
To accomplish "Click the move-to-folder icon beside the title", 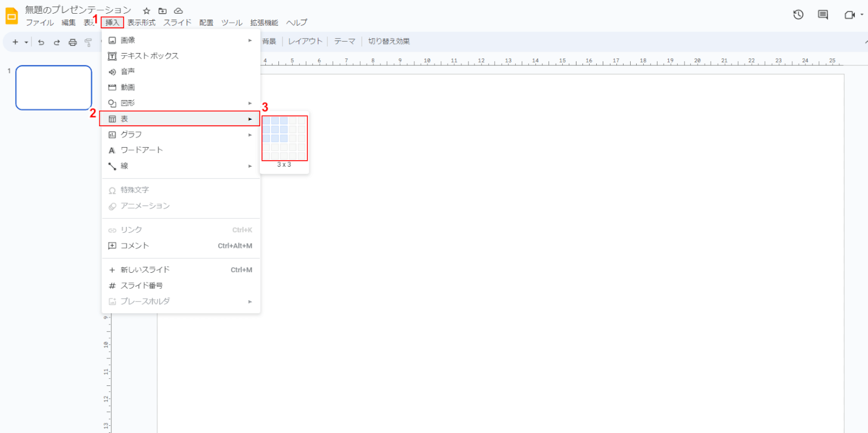I will coord(162,11).
